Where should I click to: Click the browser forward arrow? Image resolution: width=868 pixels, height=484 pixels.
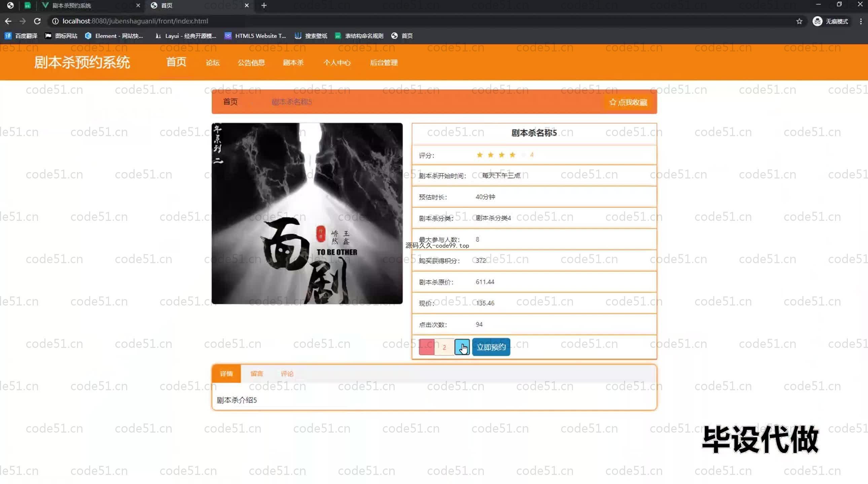[x=23, y=21]
